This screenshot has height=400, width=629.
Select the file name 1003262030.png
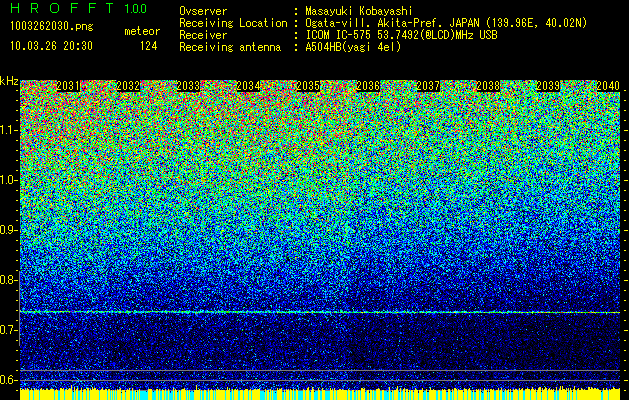pos(52,26)
